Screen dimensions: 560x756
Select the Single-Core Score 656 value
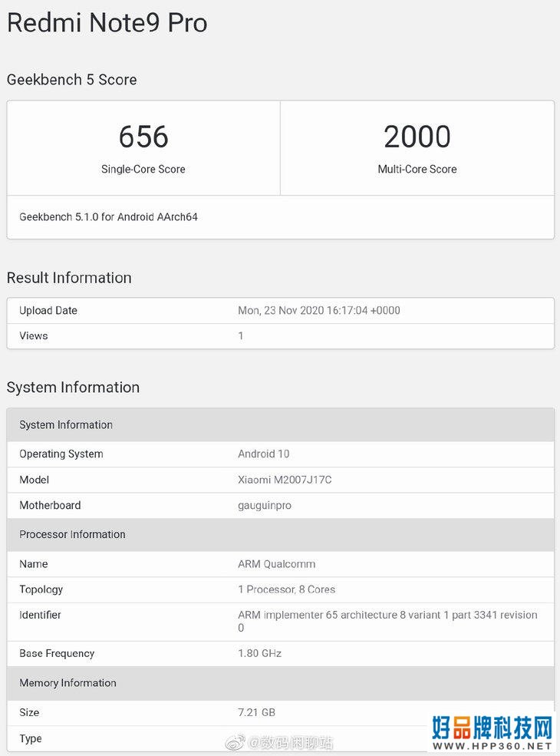click(143, 137)
